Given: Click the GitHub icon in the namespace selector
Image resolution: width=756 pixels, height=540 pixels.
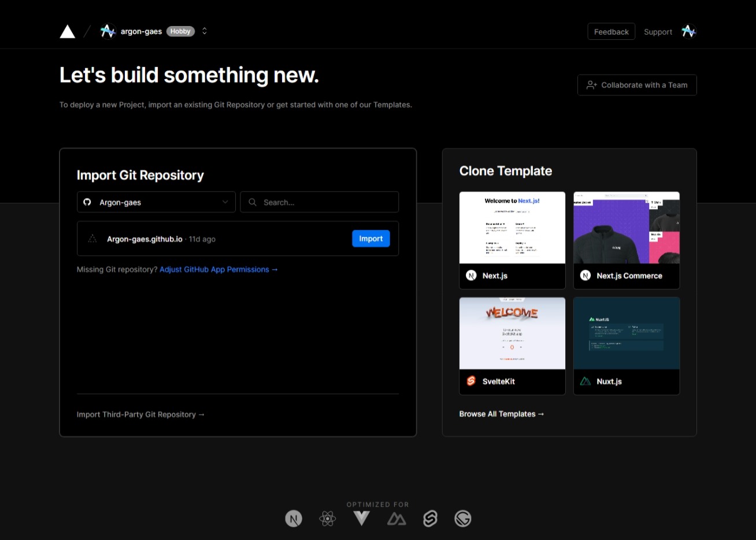Looking at the screenshot, I should tap(87, 202).
